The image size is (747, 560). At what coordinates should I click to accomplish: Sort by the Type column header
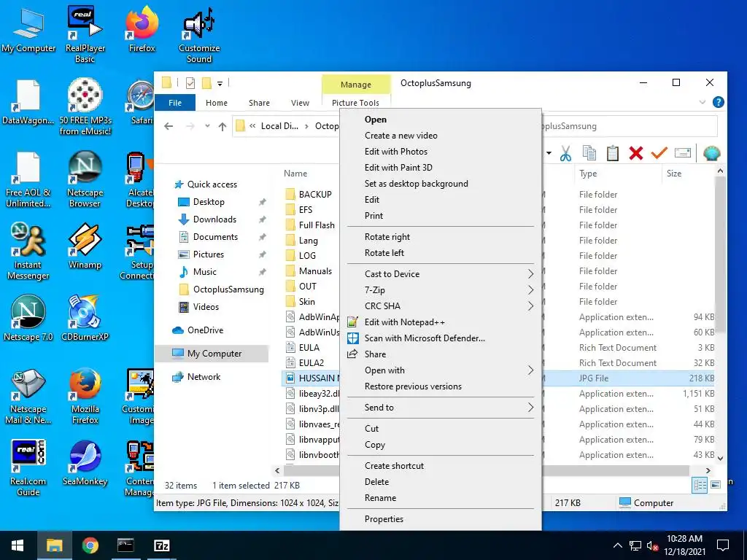click(x=588, y=174)
